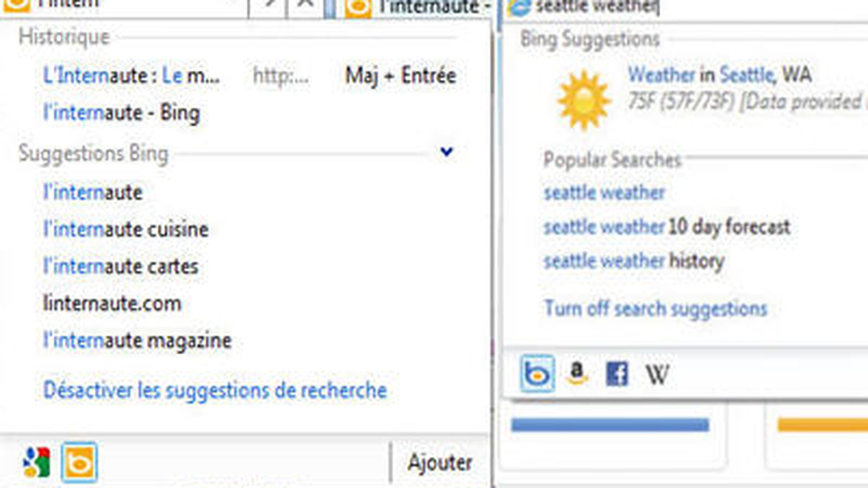The image size is (868, 488).
Task: Click Turn off search suggestions link
Action: (655, 309)
